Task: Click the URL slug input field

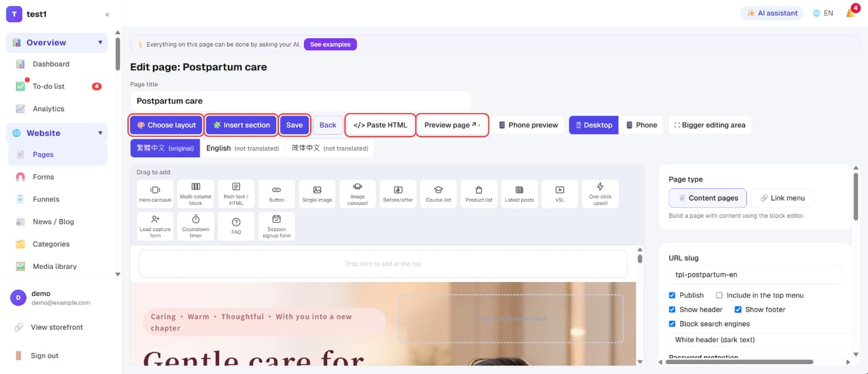Action: pos(754,275)
